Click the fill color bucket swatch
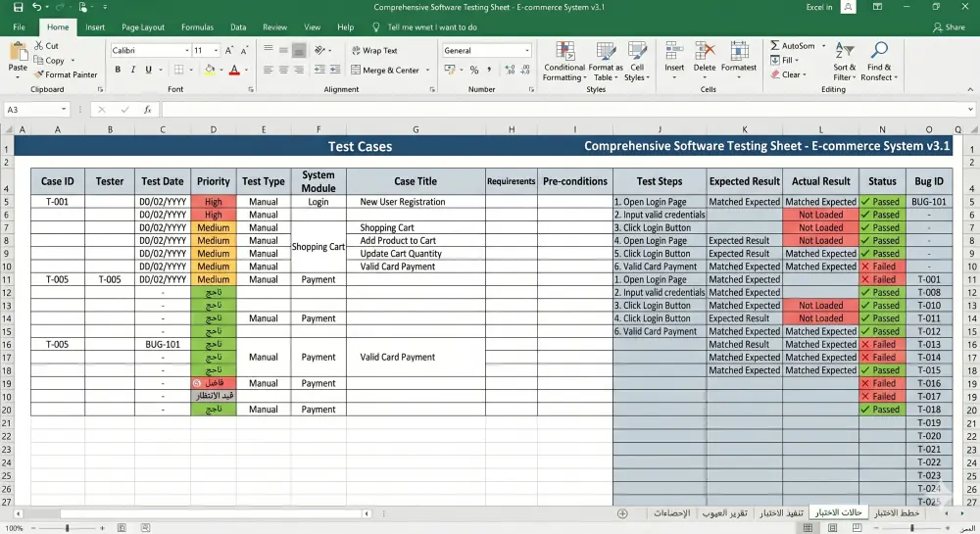Viewport: 980px width, 534px height. tap(210, 70)
